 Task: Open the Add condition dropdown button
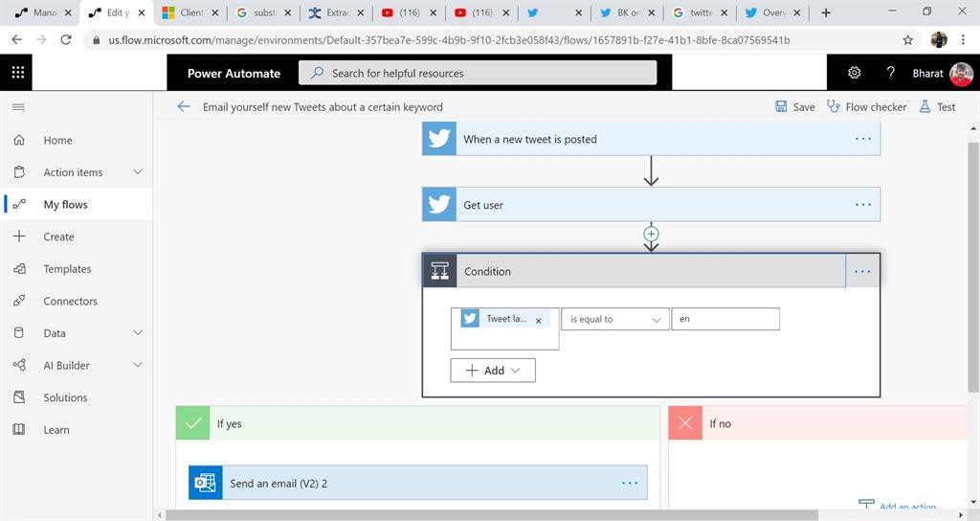coord(493,371)
